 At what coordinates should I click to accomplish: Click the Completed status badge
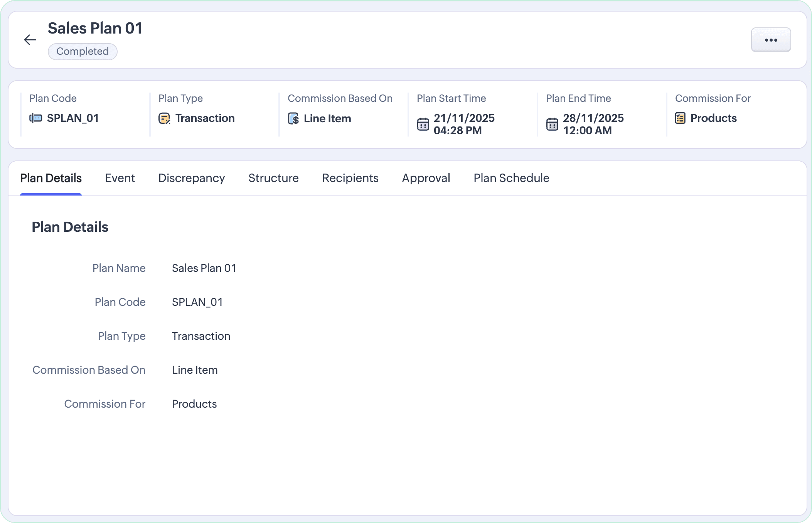click(x=83, y=51)
